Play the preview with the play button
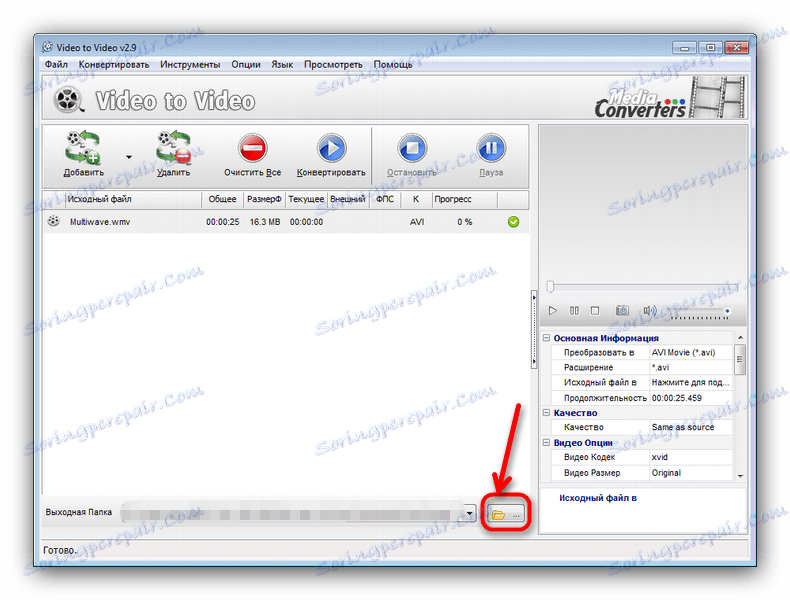This screenshot has width=790, height=600. pos(553,310)
